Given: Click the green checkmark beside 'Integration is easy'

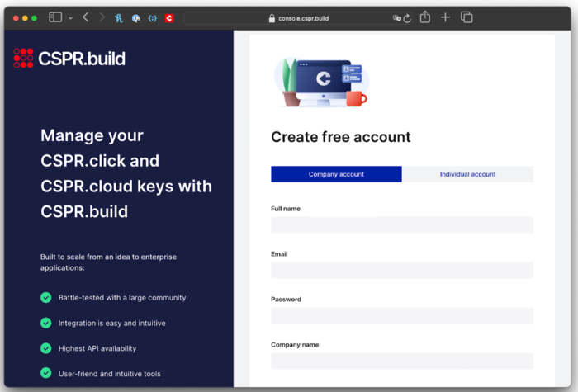Looking at the screenshot, I should coord(46,324).
